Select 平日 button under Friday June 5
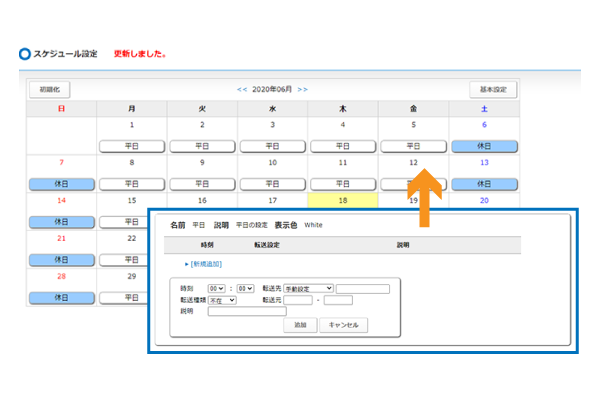This screenshot has width=600, height=400. [x=413, y=146]
